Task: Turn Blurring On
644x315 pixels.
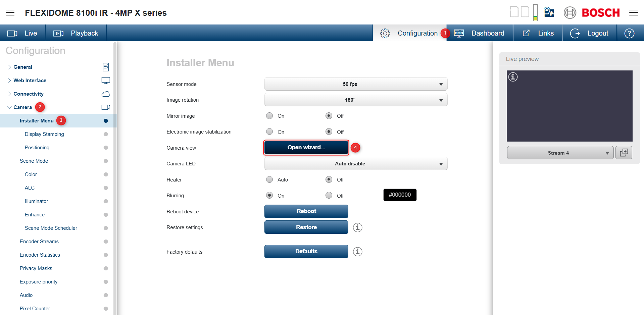Action: [269, 195]
